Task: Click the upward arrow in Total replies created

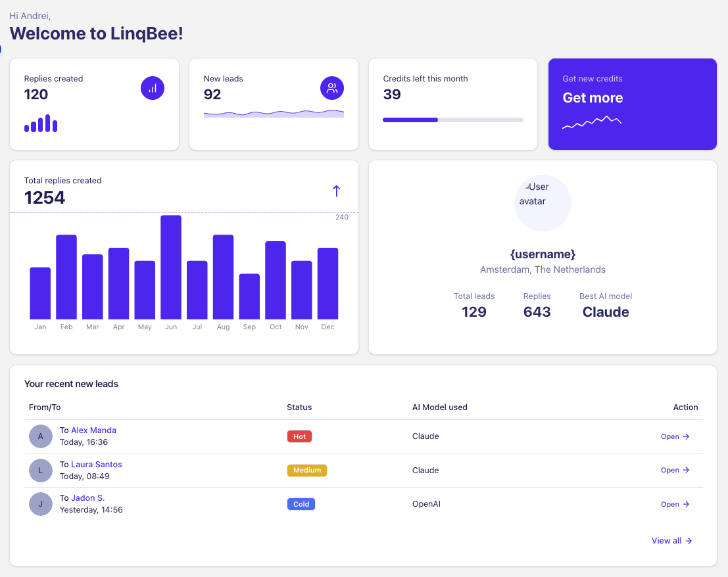Action: (x=336, y=191)
